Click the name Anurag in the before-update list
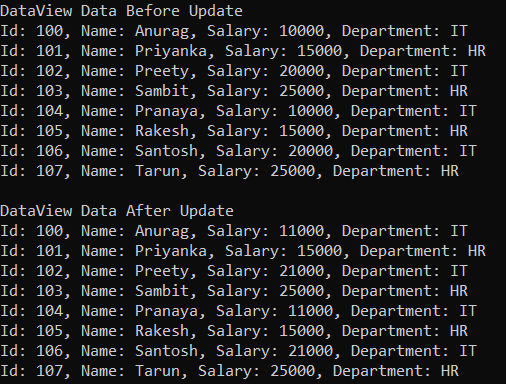 162,31
